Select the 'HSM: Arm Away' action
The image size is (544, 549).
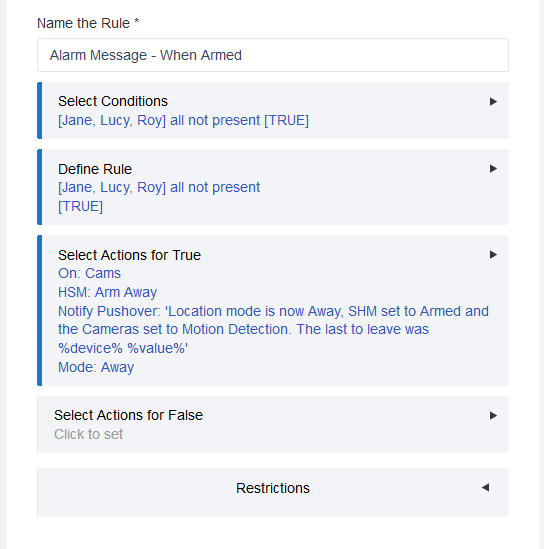pyautogui.click(x=107, y=292)
